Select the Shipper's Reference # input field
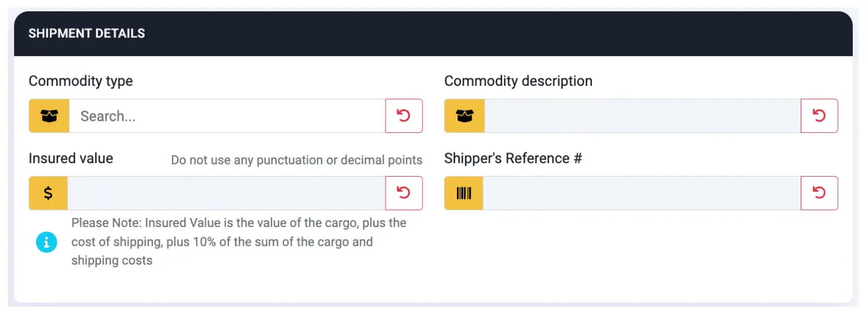This screenshot has width=868, height=314. tap(641, 193)
